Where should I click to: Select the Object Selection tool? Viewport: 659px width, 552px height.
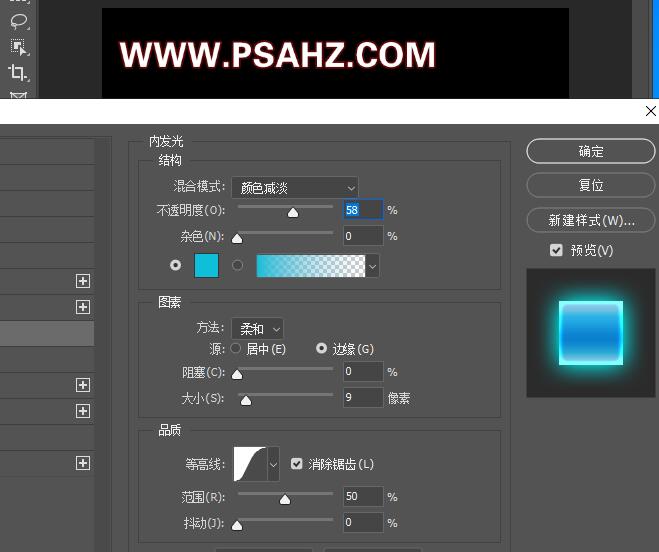tap(18, 47)
